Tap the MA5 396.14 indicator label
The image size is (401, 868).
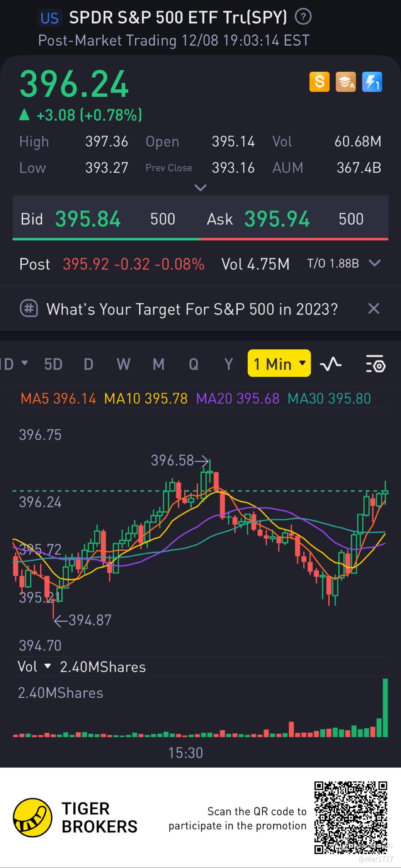tap(58, 398)
